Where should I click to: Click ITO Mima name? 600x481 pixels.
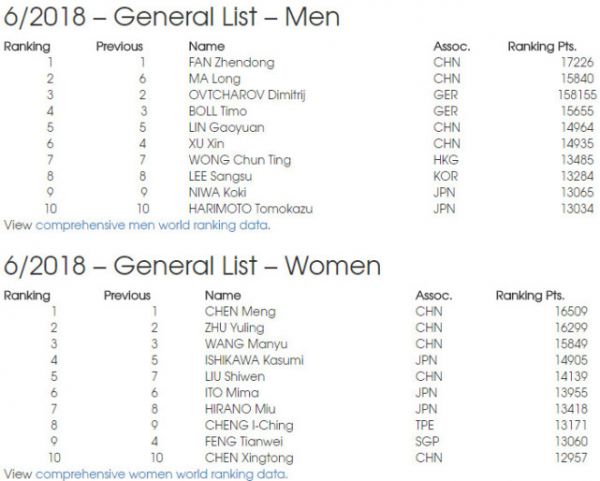232,393
